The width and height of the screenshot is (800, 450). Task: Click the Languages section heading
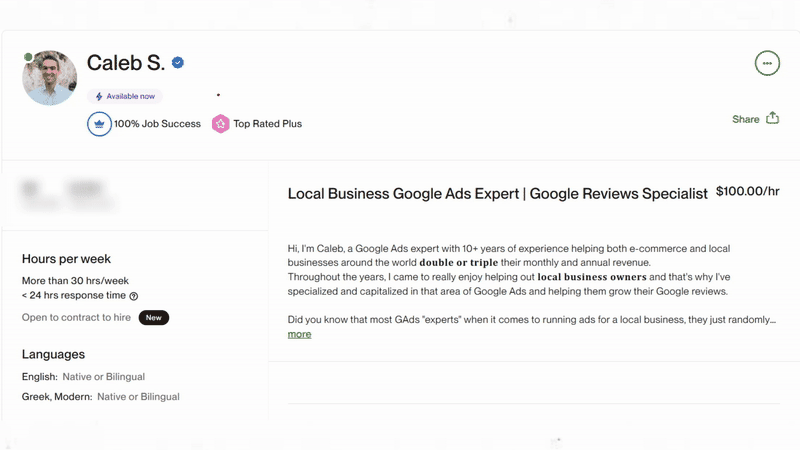(x=53, y=354)
